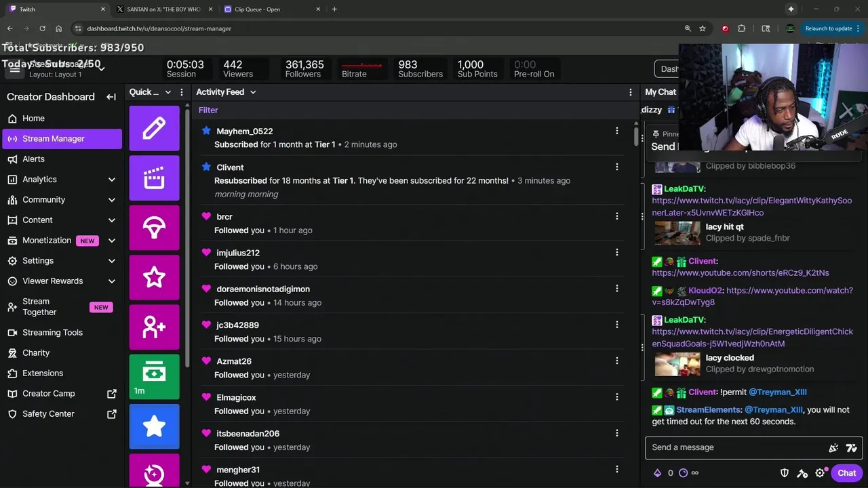Expand the Settings sidebar section
The image size is (868, 488).
click(112, 261)
